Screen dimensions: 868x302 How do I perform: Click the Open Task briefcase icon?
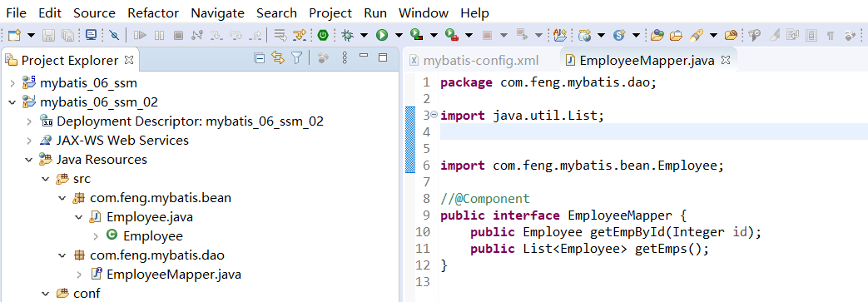click(x=676, y=36)
